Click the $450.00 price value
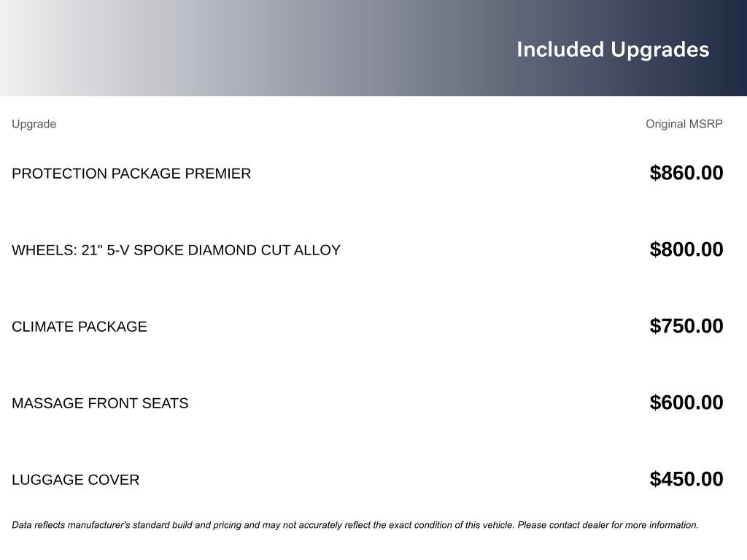 coord(686,479)
